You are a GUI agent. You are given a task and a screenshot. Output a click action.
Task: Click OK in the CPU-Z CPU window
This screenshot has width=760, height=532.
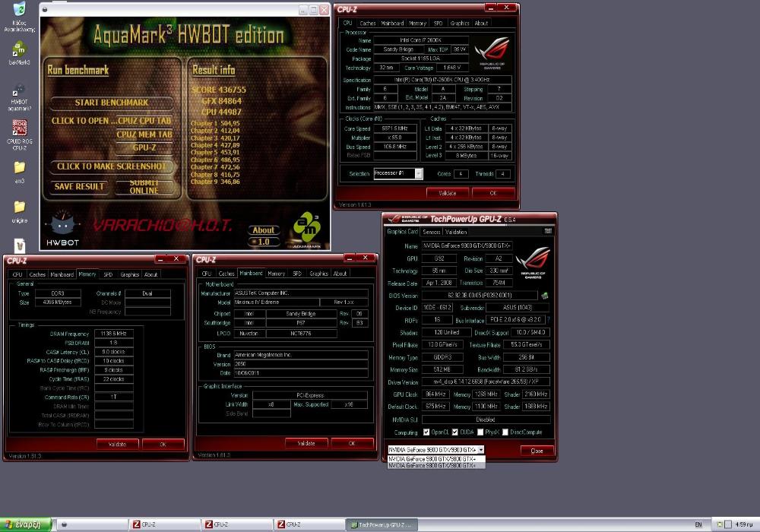pos(493,193)
